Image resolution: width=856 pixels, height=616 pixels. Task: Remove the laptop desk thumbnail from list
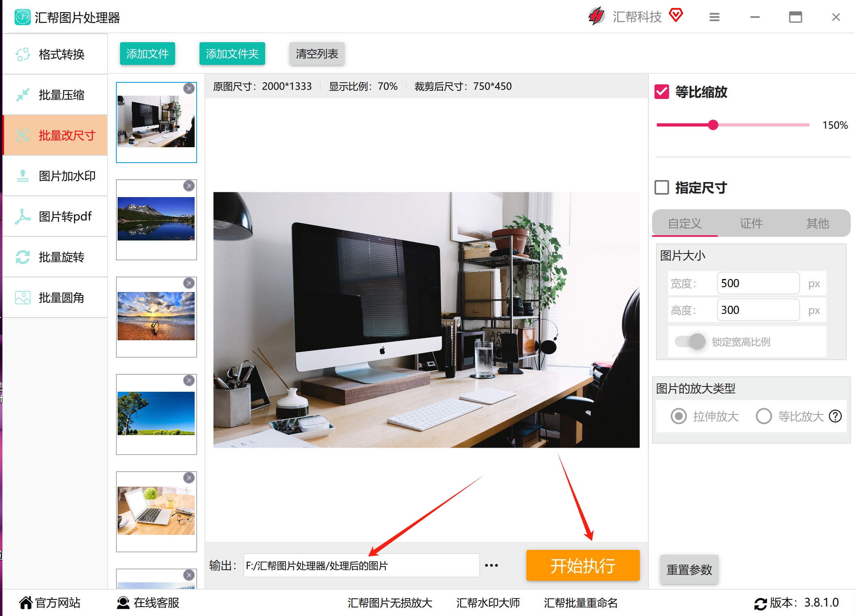[189, 478]
